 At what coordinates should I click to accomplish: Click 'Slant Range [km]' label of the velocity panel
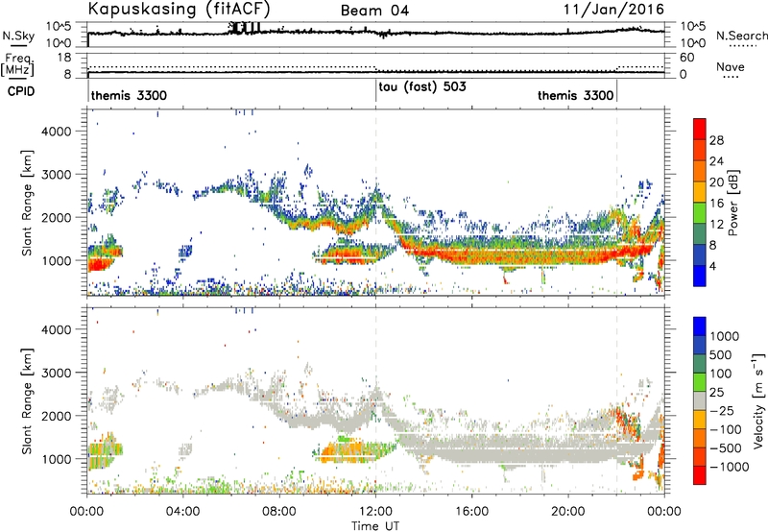click(x=27, y=400)
